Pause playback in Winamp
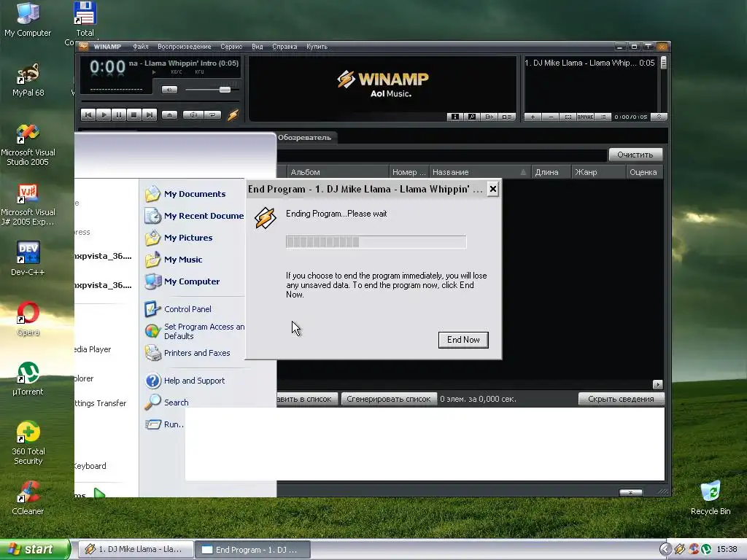Viewport: 747px width, 560px height. pos(119,114)
